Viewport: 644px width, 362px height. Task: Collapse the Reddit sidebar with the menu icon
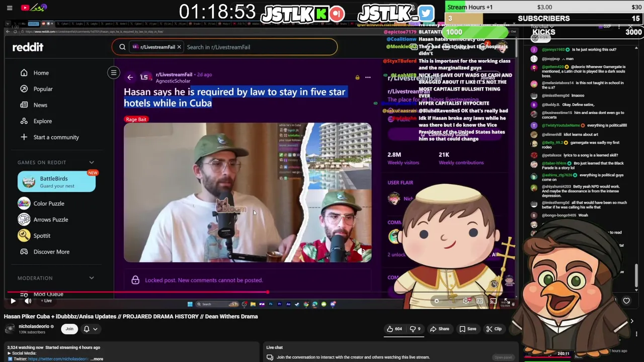tap(114, 73)
